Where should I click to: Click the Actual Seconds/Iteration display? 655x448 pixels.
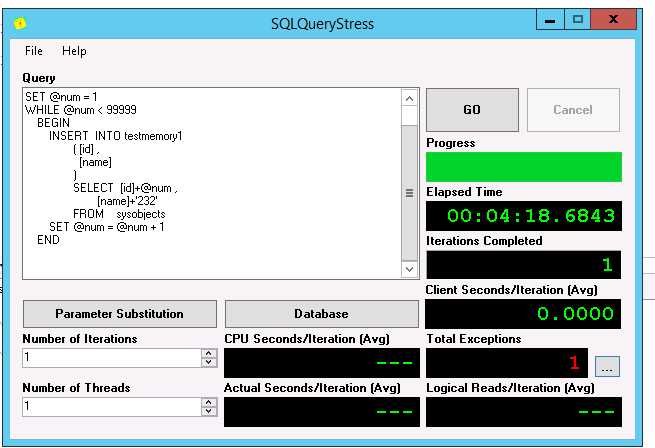(322, 412)
